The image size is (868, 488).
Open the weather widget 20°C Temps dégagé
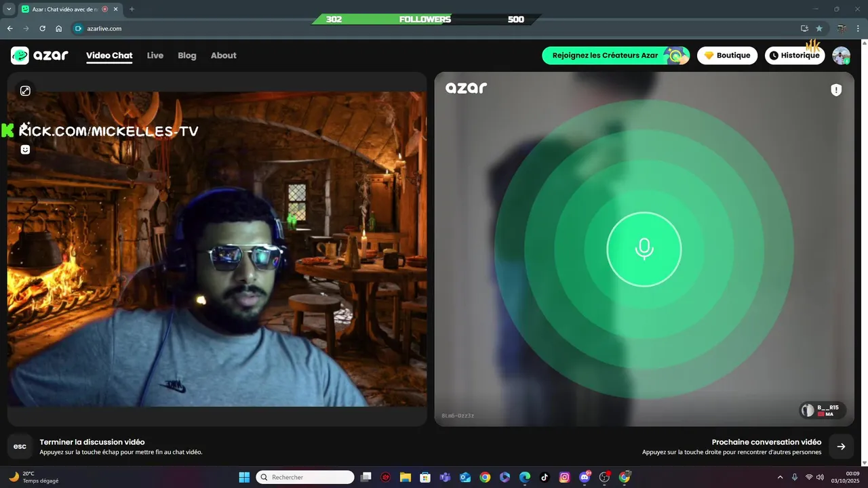click(x=34, y=477)
